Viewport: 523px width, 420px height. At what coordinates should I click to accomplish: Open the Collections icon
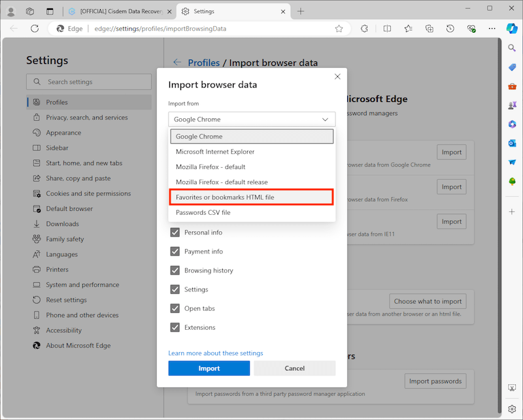pyautogui.click(x=430, y=29)
